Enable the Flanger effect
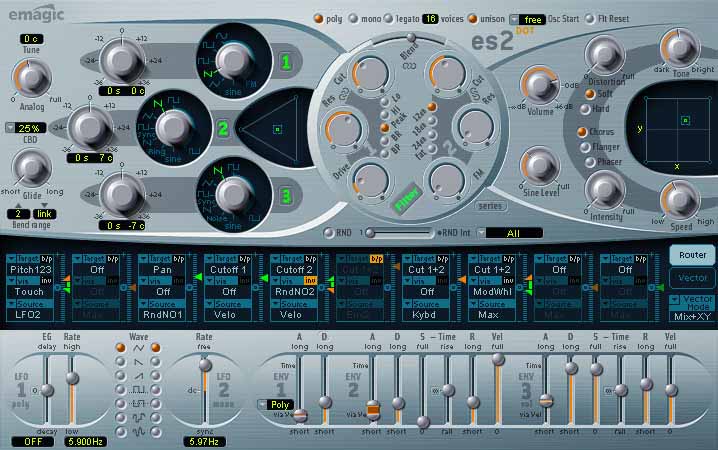This screenshot has width=718, height=450. [x=585, y=147]
